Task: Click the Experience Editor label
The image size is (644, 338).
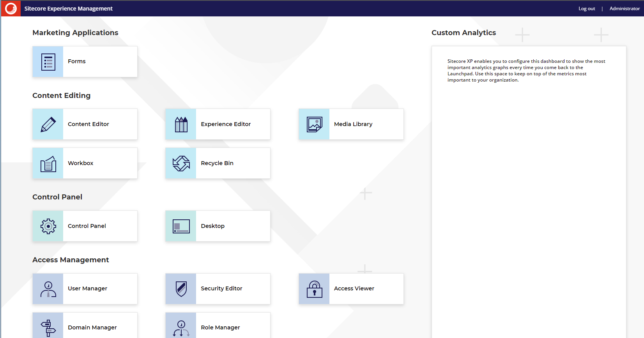Action: [x=226, y=124]
